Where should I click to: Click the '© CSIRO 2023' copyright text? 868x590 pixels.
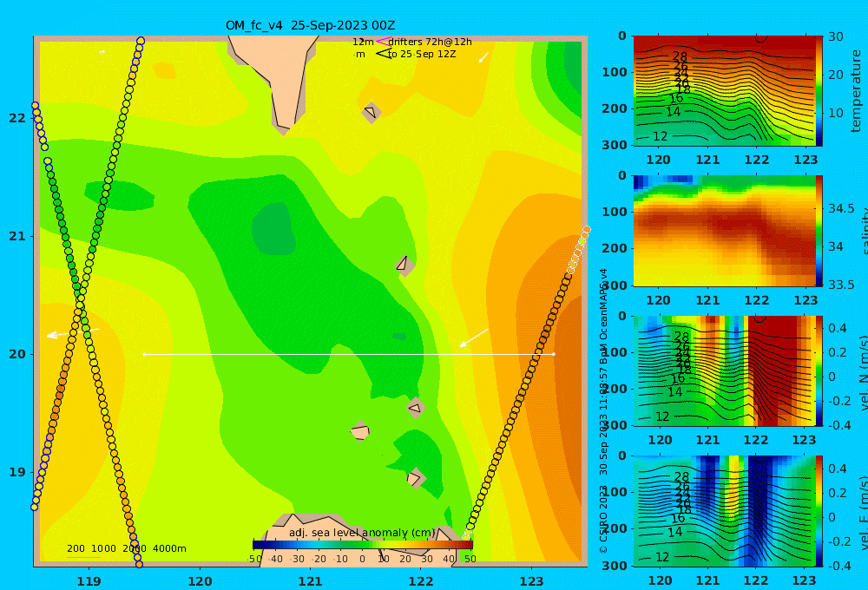point(603,519)
